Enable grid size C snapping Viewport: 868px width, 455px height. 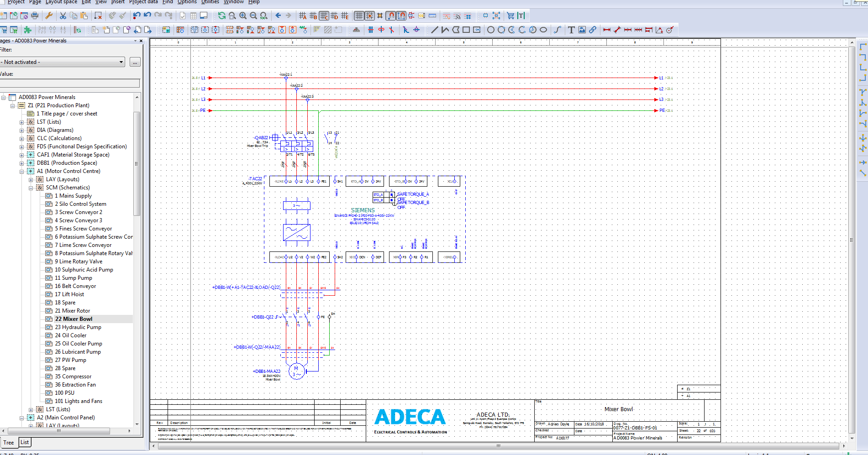323,15
